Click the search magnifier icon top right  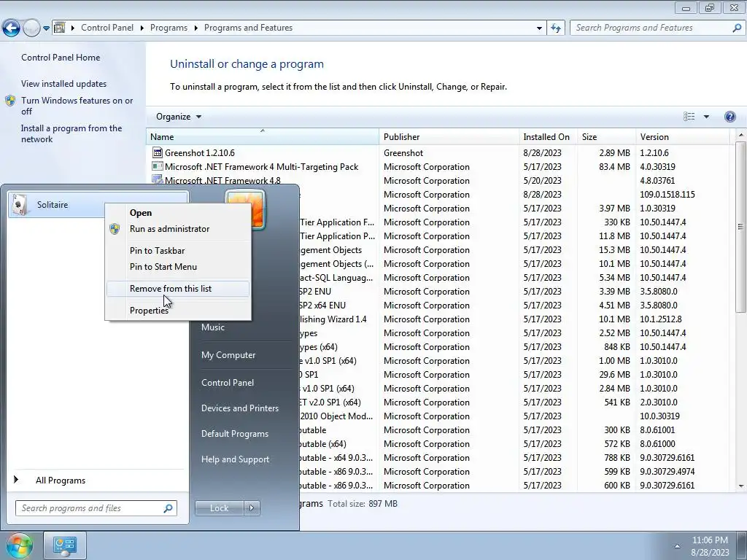tap(737, 28)
